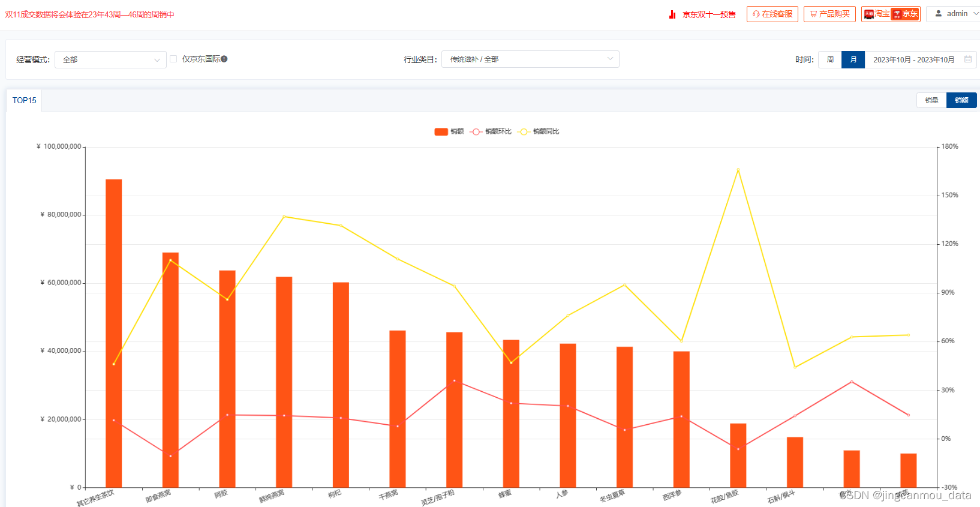This screenshot has height=507, width=980.
Task: Click the 冬虫夏草 axis label
Action: click(612, 496)
